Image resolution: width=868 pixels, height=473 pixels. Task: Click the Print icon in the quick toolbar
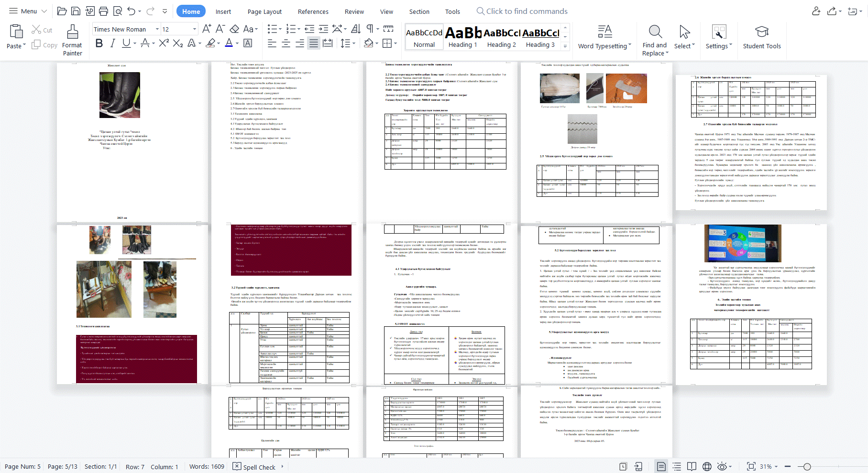pos(103,11)
